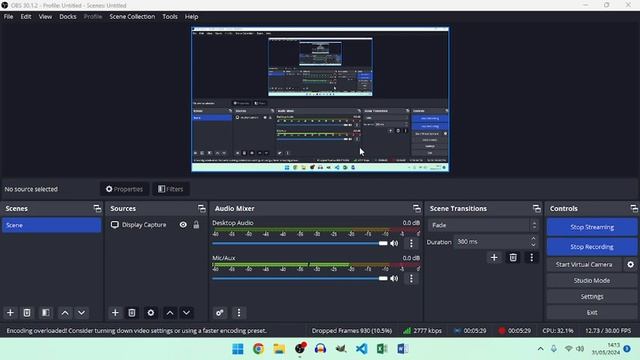
Task: Pop out the Scenes dock
Action: pos(97,209)
